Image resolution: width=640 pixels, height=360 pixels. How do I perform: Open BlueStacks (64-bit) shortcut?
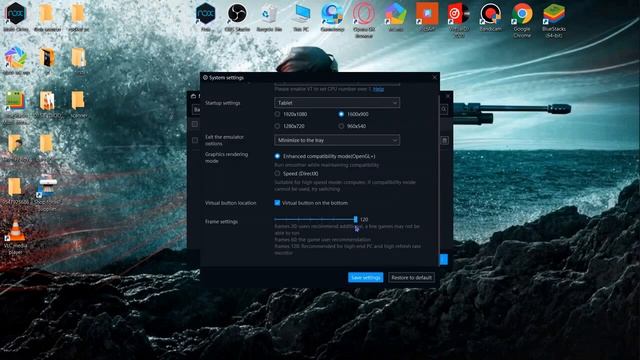click(554, 20)
